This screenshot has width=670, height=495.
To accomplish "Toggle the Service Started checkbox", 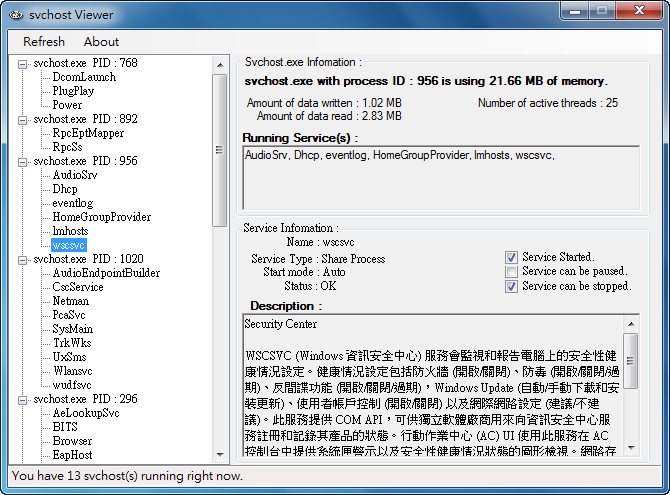I will 511,257.
